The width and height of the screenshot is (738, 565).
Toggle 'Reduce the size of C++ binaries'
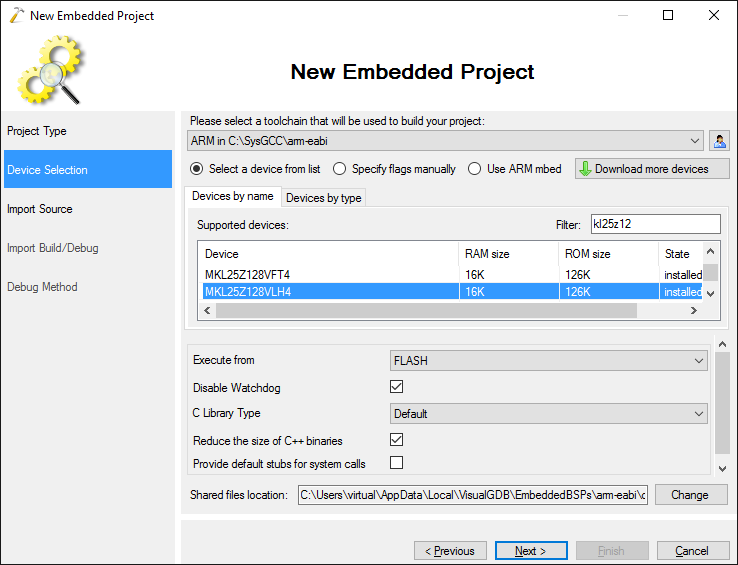(x=397, y=440)
